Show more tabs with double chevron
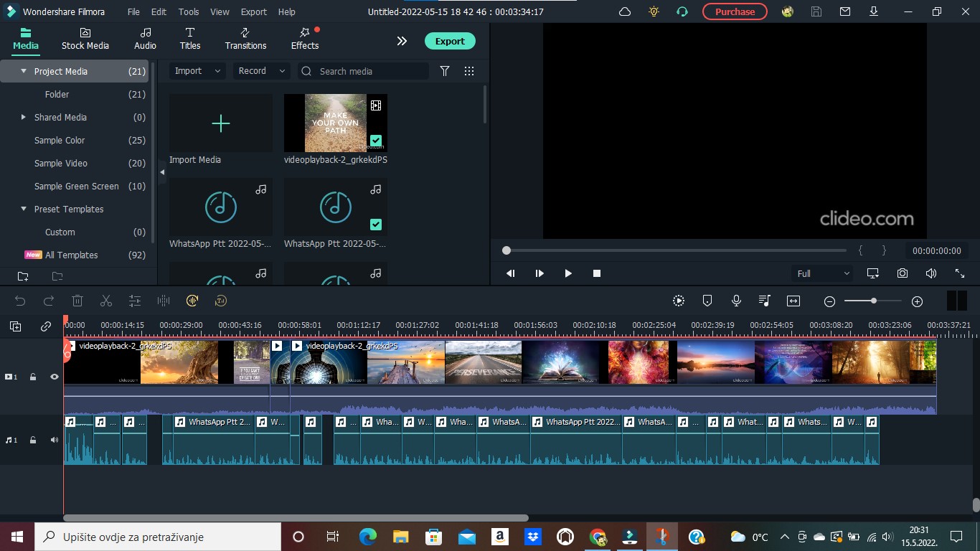 402,41
